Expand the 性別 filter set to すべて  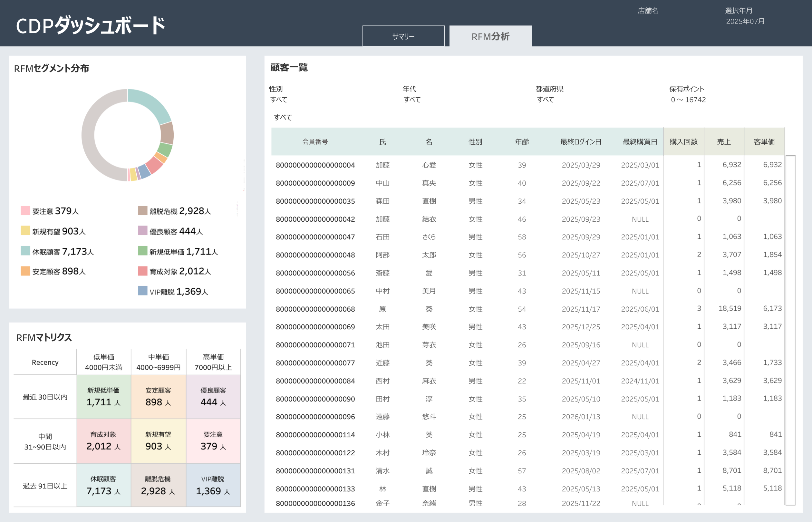[279, 99]
